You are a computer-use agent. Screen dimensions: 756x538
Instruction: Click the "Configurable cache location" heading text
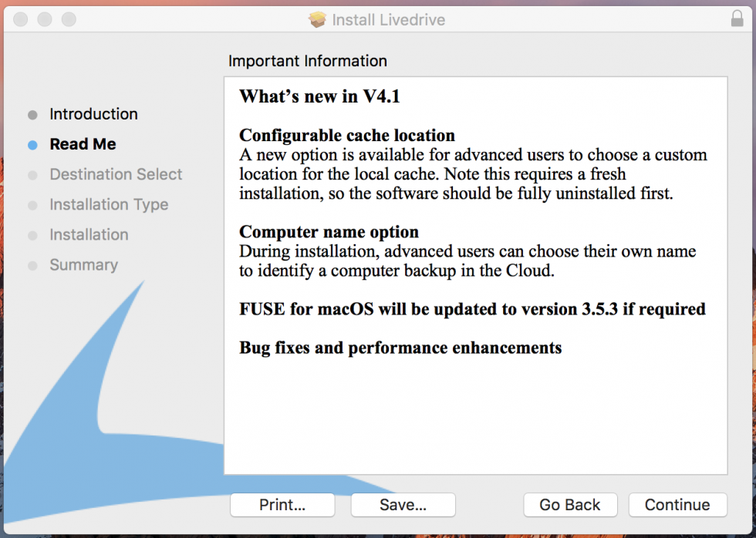(347, 136)
